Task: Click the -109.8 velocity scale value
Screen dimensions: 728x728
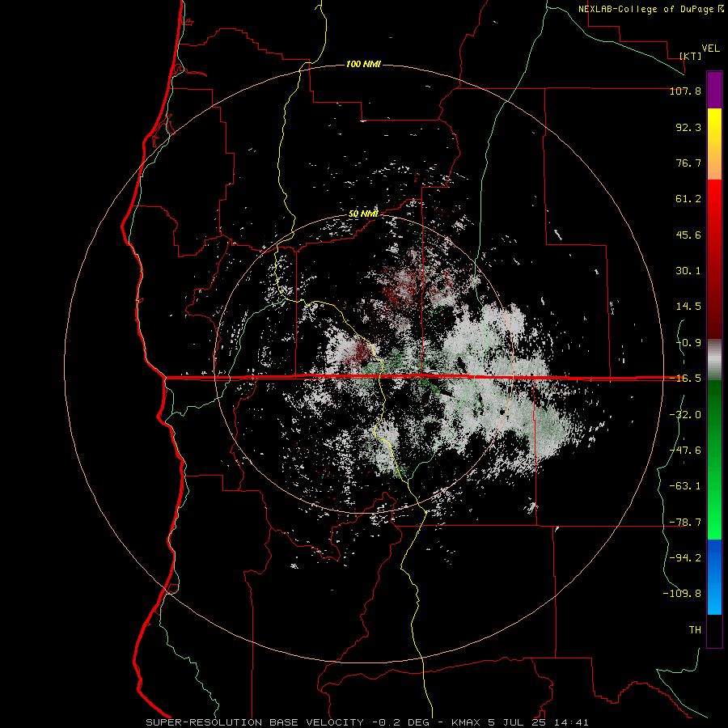Action: pos(682,594)
